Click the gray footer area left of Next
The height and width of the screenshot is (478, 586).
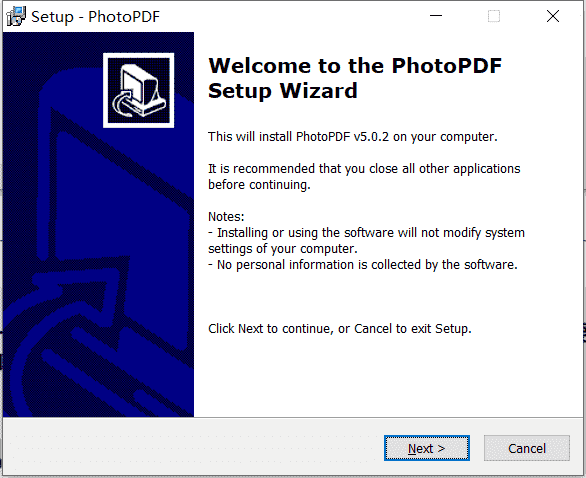tap(194, 448)
